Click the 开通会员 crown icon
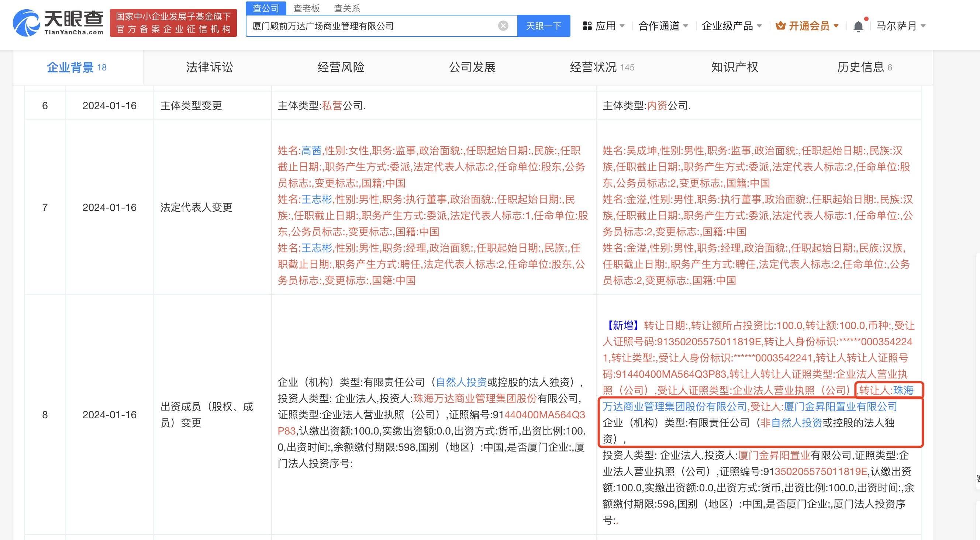Viewport: 980px width, 540px height. 780,26
